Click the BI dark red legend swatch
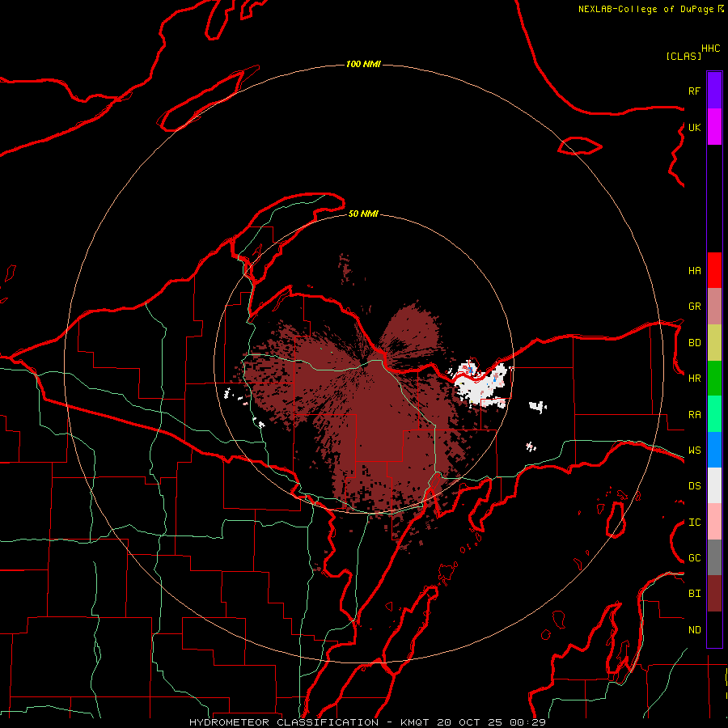Viewport: 728px width, 728px height. point(714,594)
